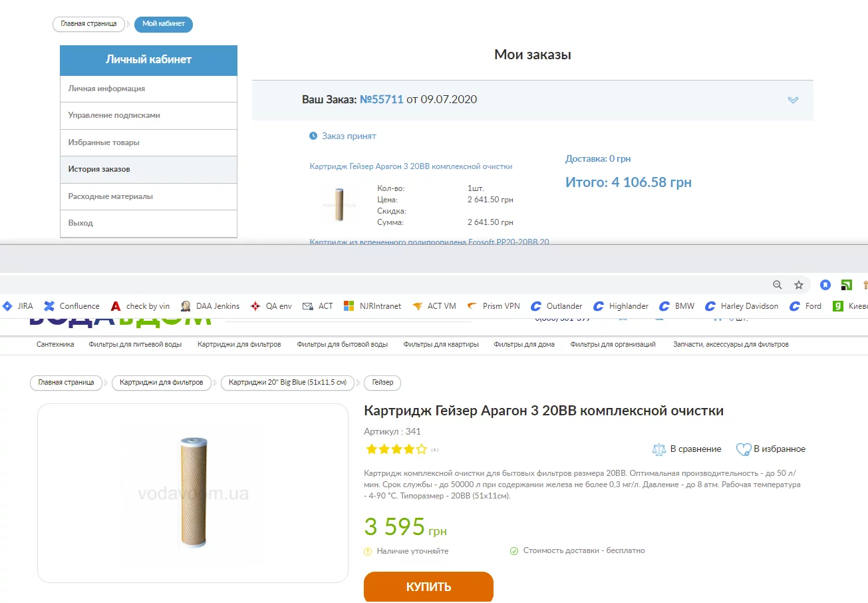Image resolution: width=868 pixels, height=603 pixels.
Task: Click the blue extension icon in browser toolbar
Action: tap(825, 285)
